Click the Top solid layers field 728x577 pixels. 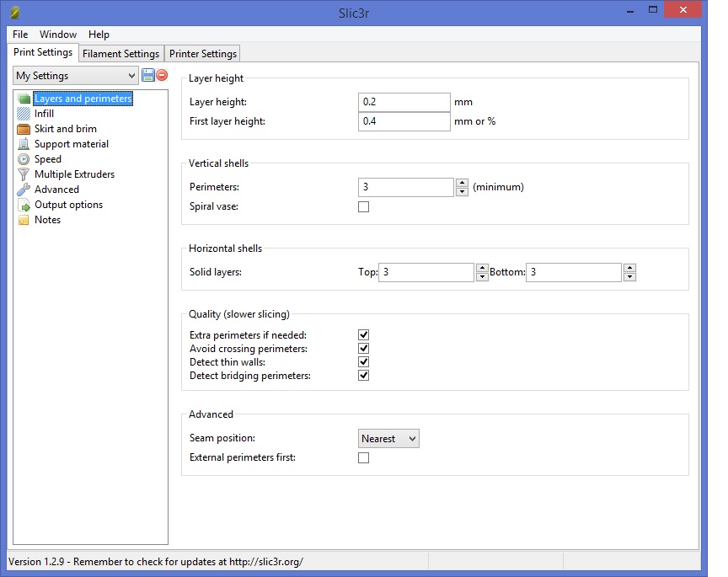426,272
